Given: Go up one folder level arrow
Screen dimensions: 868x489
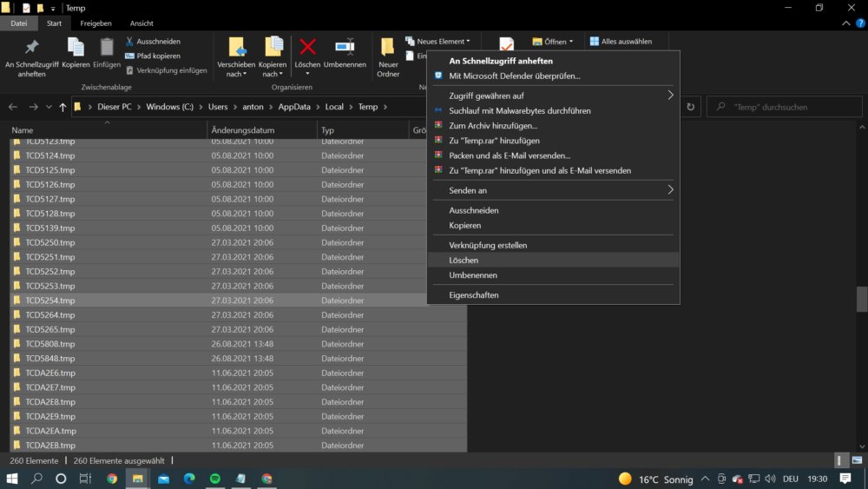Looking at the screenshot, I should pos(62,107).
